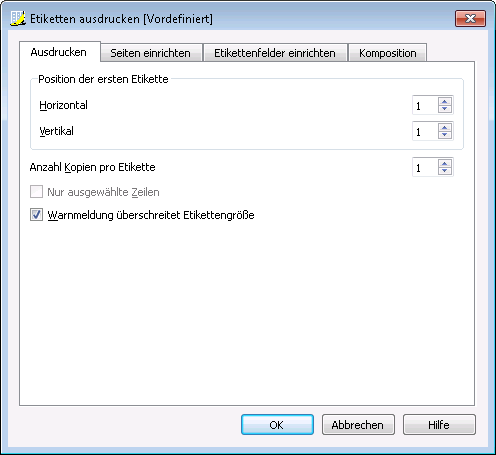Increase the Horizontal position value

pyautogui.click(x=445, y=102)
